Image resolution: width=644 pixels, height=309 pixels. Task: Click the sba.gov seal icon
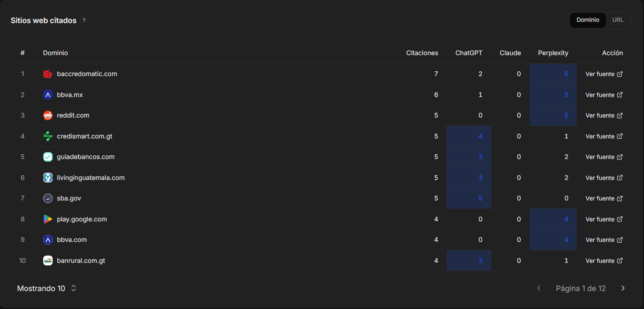tap(48, 198)
